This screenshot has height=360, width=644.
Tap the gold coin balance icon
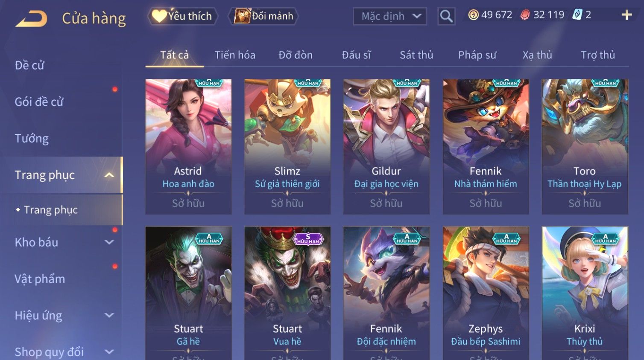[x=473, y=15]
